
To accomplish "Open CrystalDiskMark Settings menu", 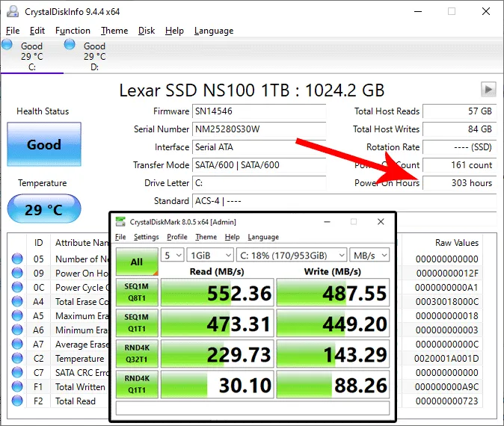I will pyautogui.click(x=147, y=237).
